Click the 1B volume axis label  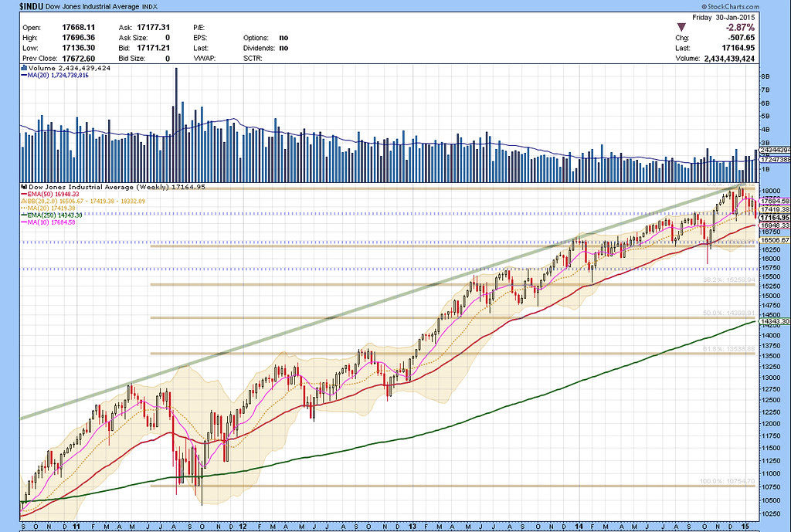pos(766,169)
